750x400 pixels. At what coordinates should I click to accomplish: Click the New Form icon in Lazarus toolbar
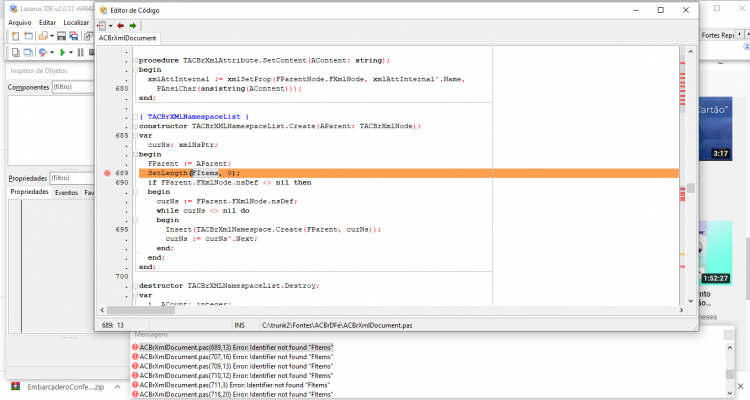tap(29, 36)
